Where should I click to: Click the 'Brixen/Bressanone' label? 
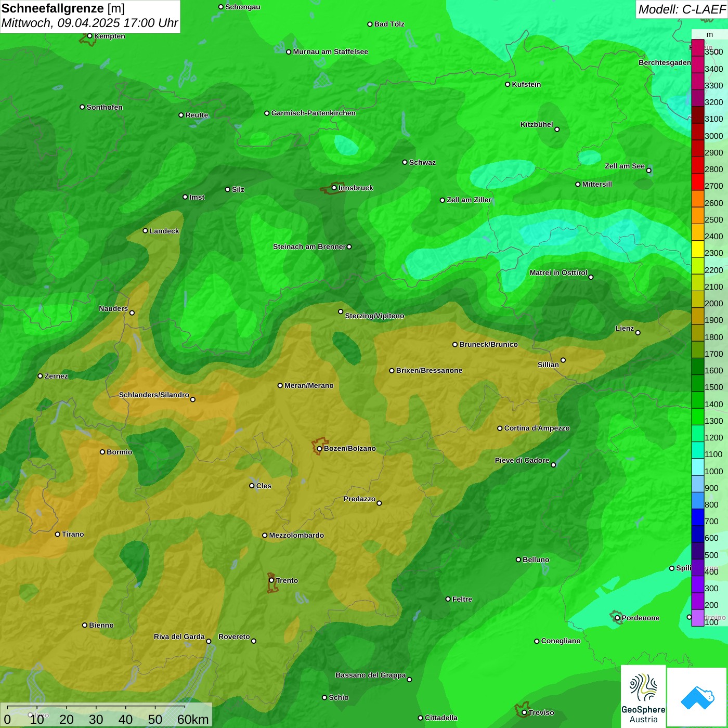coord(429,370)
